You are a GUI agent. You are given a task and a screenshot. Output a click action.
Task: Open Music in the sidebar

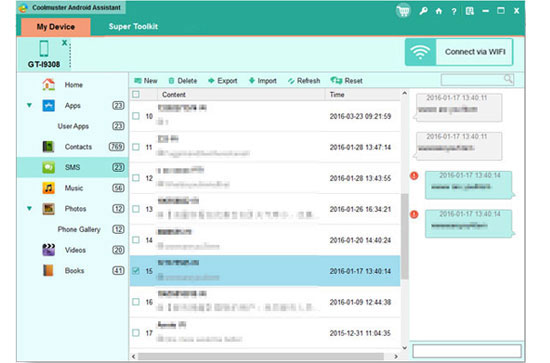(73, 188)
